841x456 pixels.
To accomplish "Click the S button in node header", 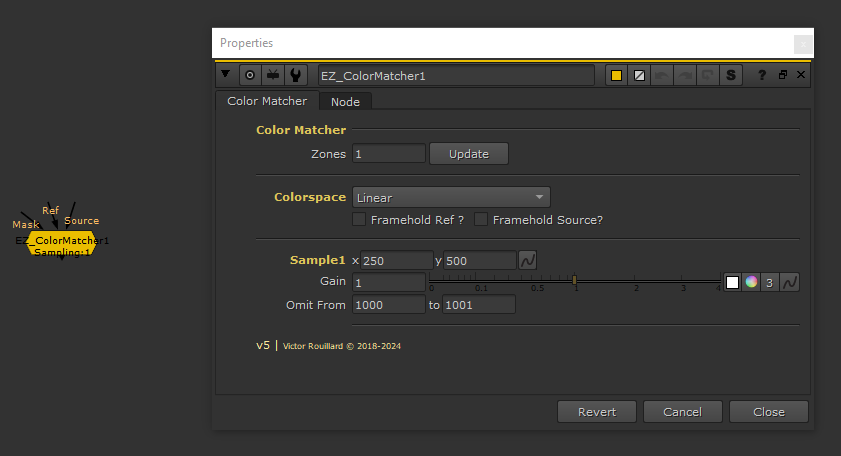I will pos(731,75).
